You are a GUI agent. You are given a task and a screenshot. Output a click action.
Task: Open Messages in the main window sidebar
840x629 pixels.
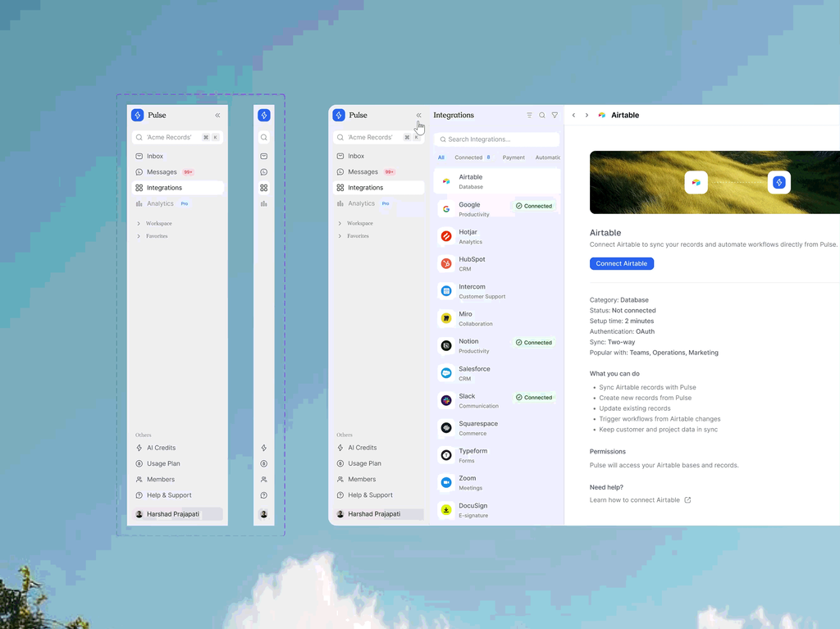[379, 172]
